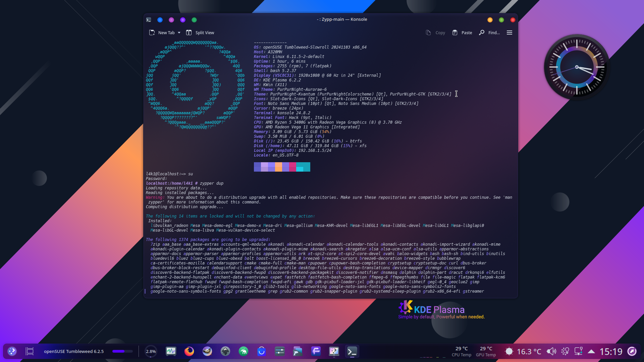Image resolution: width=644 pixels, height=362 pixels.
Task: Click the 'Terminal: konsole 24.8.2' line
Action: coord(282,113)
